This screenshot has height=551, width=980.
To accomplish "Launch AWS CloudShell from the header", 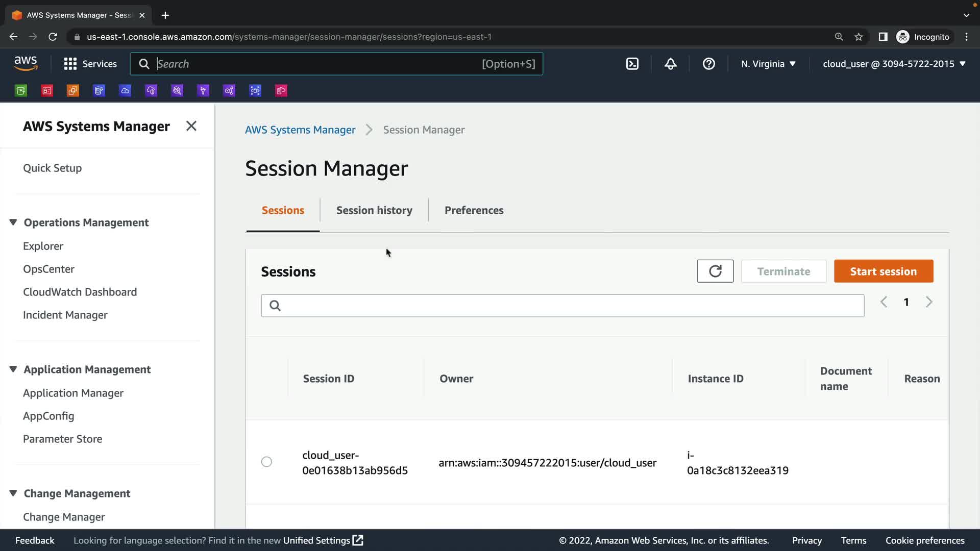I will tap(632, 64).
